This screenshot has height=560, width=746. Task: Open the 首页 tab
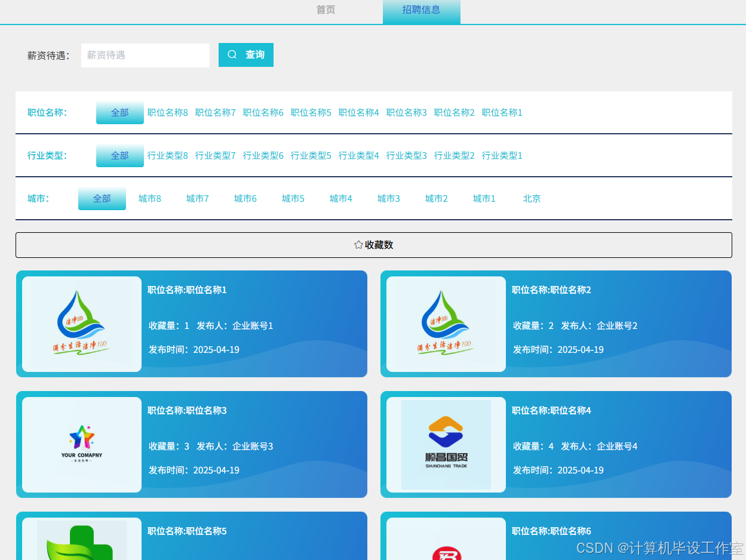tap(326, 10)
